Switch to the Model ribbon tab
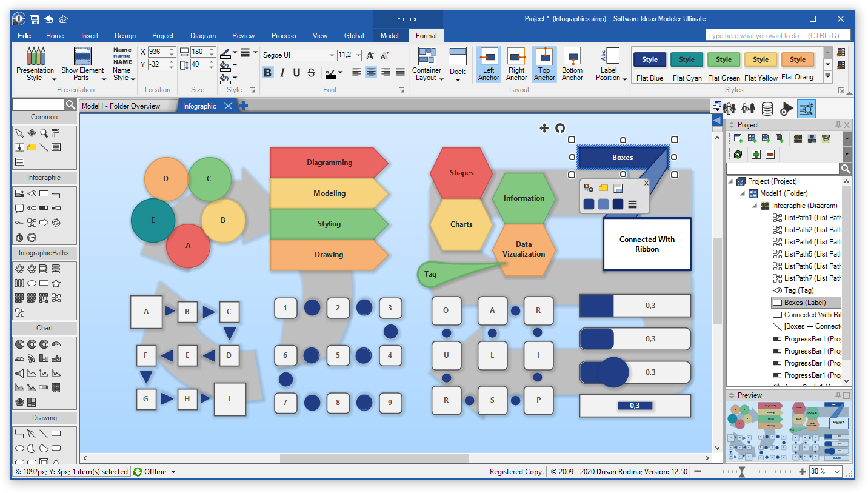The width and height of the screenshot is (868, 493). point(390,36)
